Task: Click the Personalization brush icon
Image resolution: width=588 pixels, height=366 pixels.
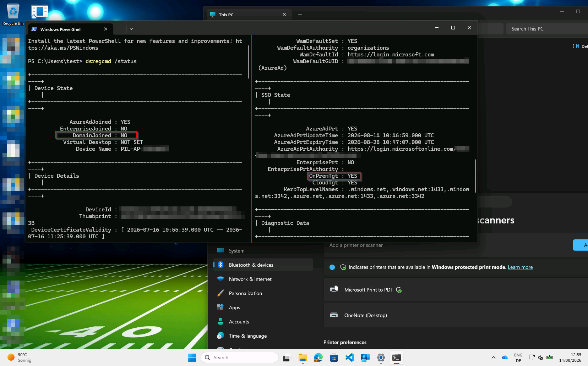Action: point(220,293)
